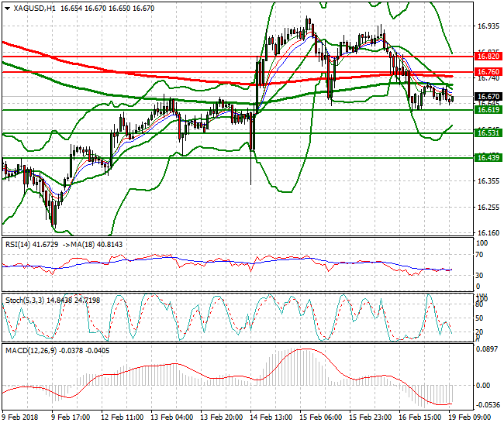This screenshot has height=426, width=504.
Task: Select the green 16.531 support label
Action: point(488,133)
